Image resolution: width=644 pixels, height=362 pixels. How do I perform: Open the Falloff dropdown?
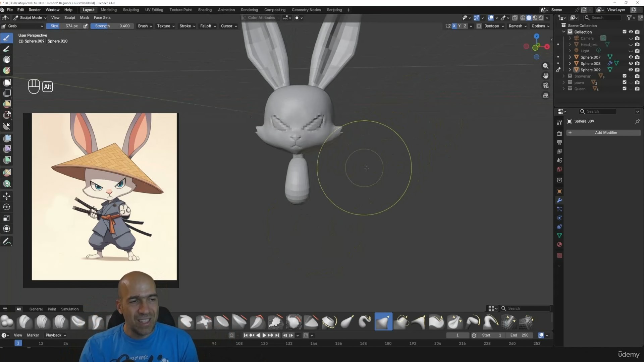208,26
